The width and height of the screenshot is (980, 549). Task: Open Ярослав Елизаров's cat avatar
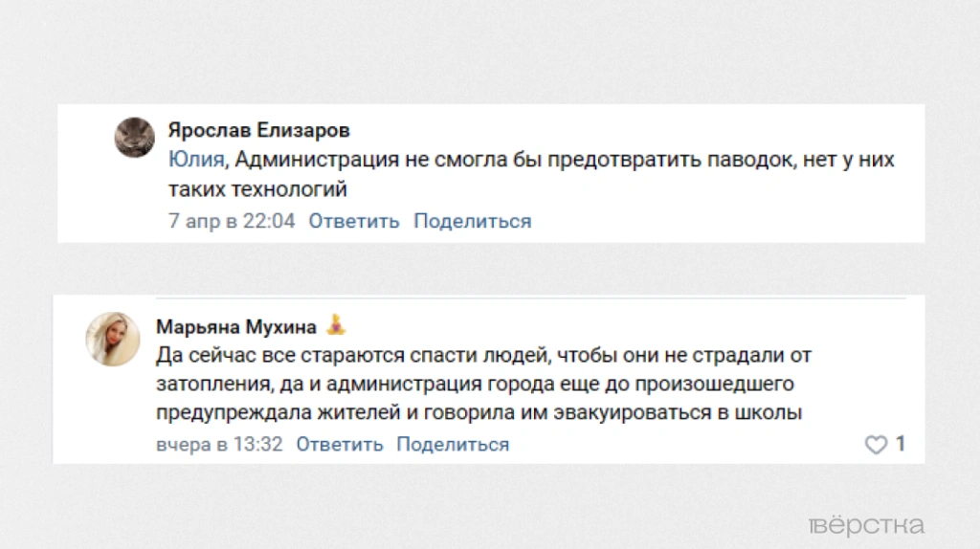(134, 138)
